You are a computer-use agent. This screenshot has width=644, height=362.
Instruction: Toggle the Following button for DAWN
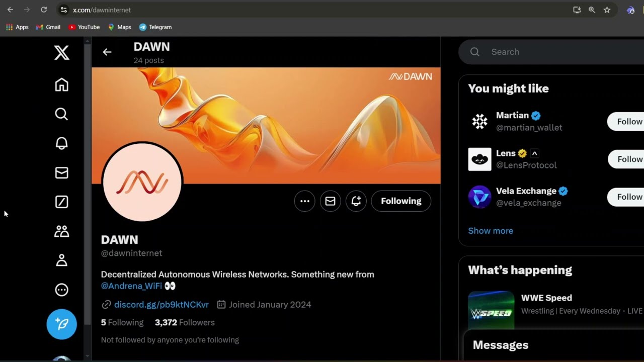[400, 201]
